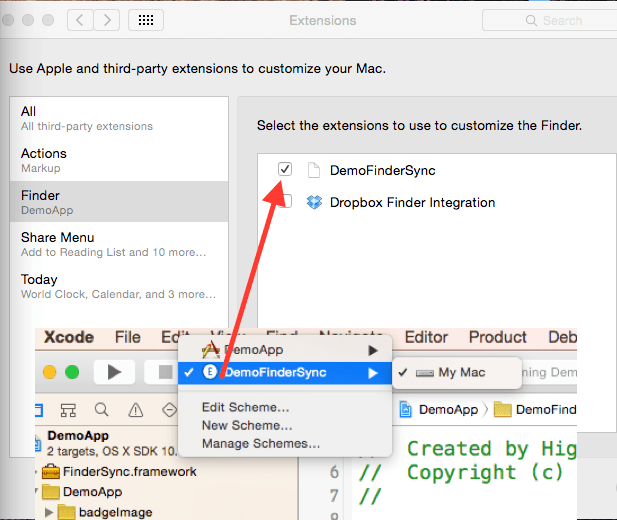The image size is (617, 520).
Task: Open the File menu in Xcode
Action: [x=127, y=337]
